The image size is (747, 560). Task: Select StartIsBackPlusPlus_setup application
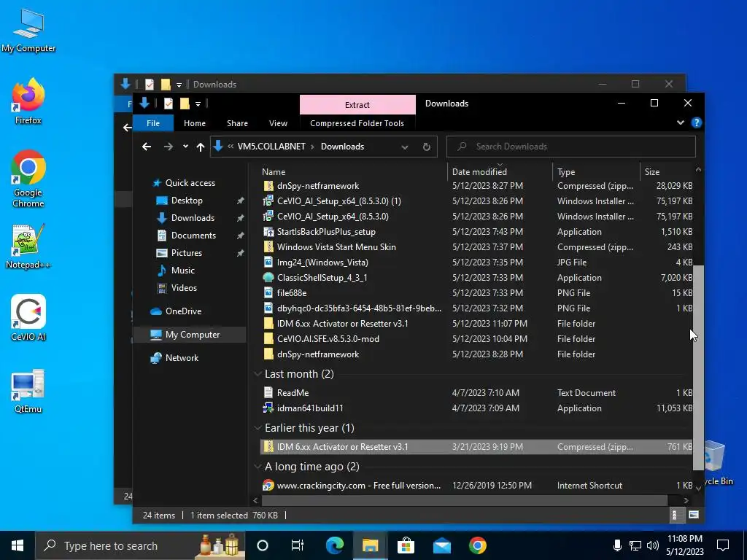(x=476, y=231)
